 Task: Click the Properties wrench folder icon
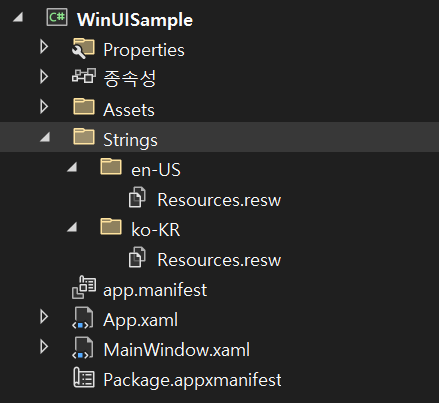83,49
